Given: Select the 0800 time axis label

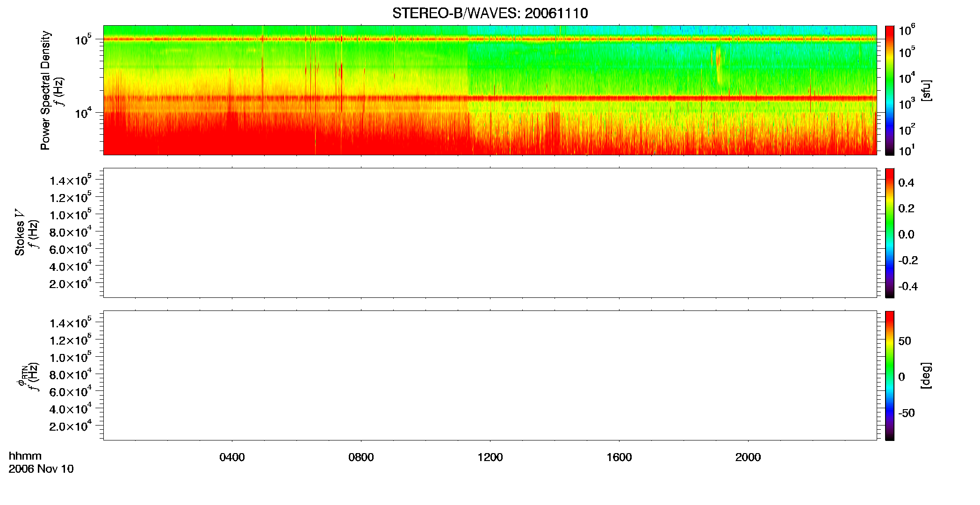Looking at the screenshot, I should tap(361, 457).
